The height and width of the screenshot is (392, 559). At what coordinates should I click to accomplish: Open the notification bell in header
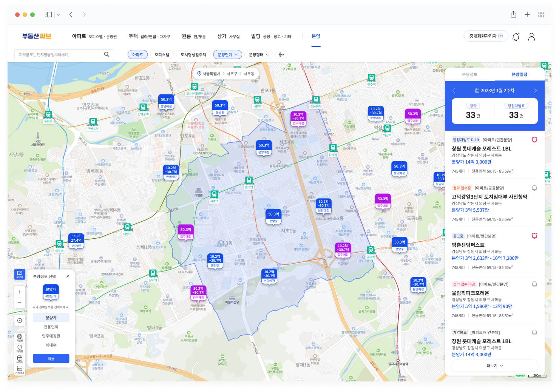point(516,37)
